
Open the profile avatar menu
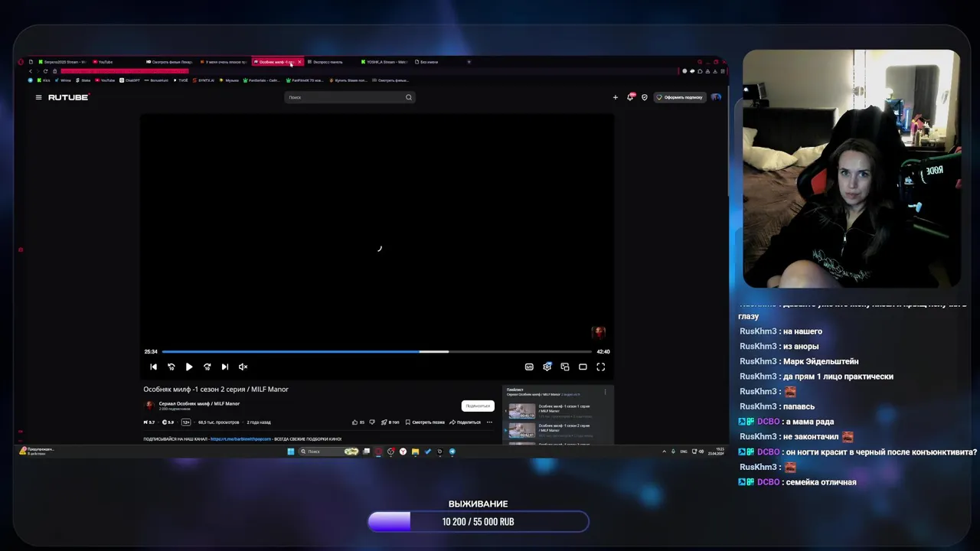(716, 97)
